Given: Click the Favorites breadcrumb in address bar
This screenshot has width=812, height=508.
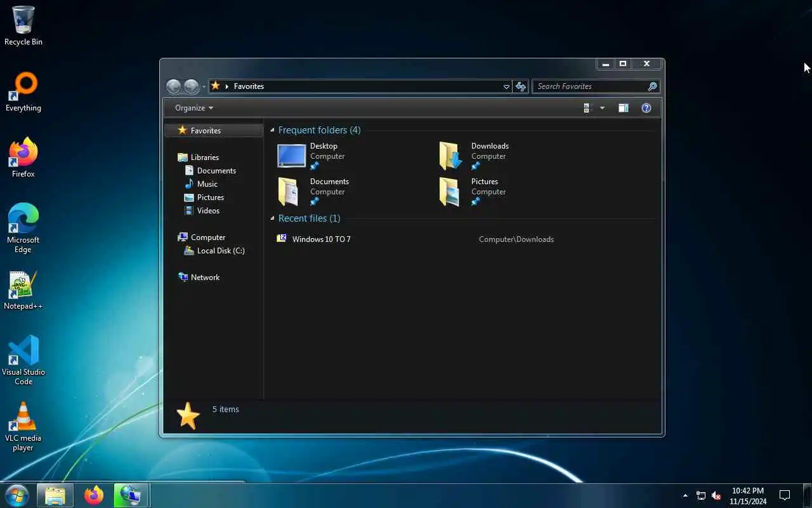Looking at the screenshot, I should 249,86.
